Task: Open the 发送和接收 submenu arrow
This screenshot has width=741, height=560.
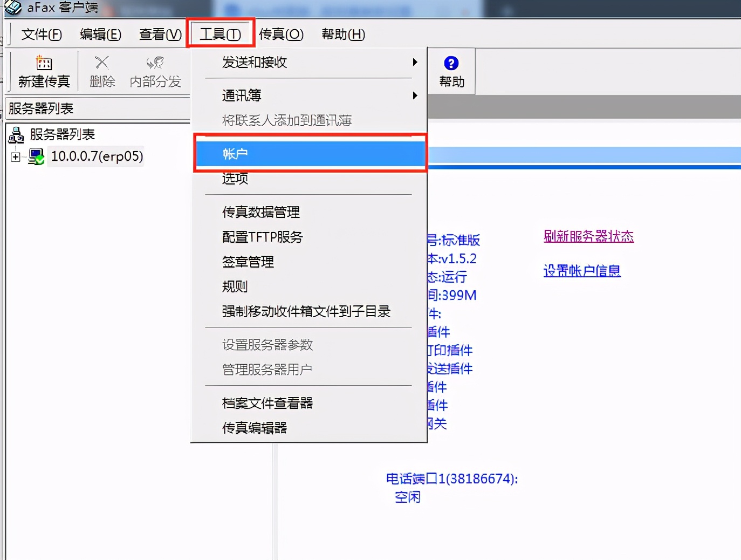Action: [x=415, y=62]
